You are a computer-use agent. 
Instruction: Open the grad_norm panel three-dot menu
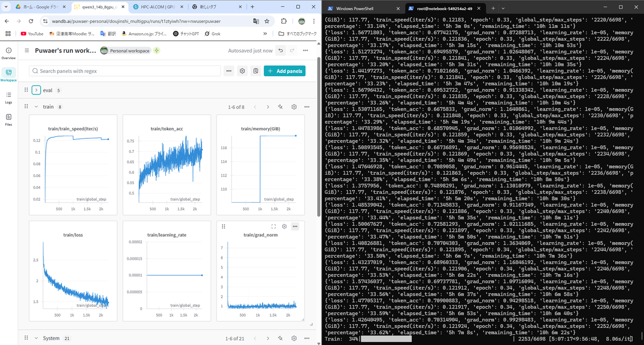tap(295, 226)
